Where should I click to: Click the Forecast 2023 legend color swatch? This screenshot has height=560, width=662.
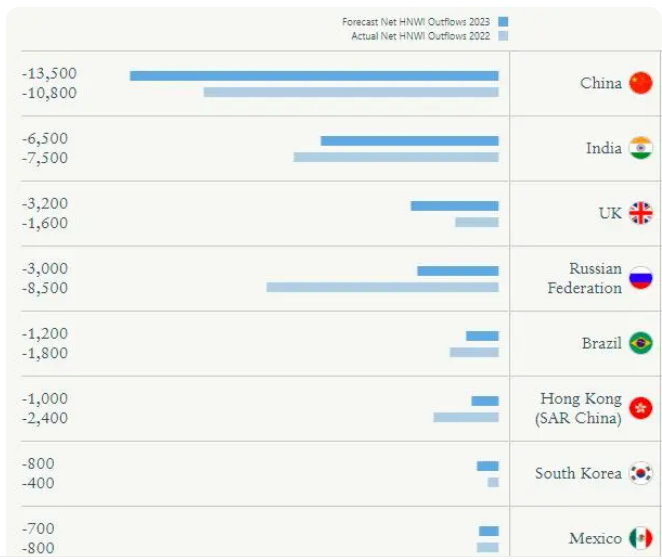503,21
